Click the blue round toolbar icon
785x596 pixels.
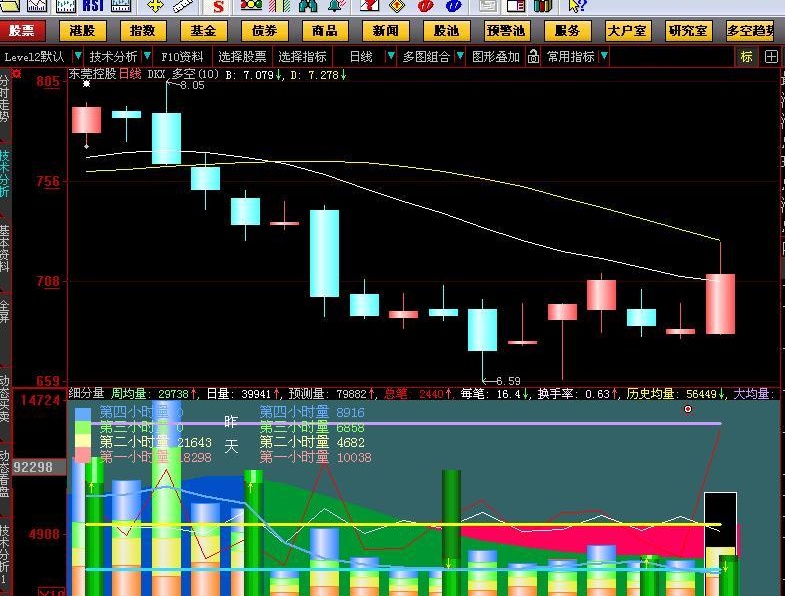click(x=453, y=6)
